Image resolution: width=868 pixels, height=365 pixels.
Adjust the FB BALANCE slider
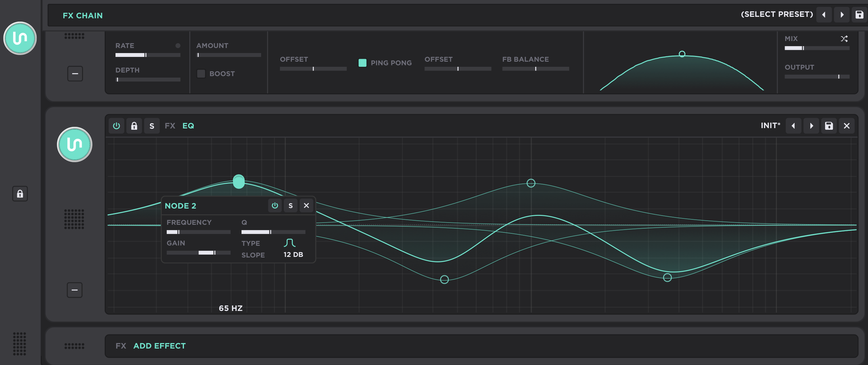point(536,69)
